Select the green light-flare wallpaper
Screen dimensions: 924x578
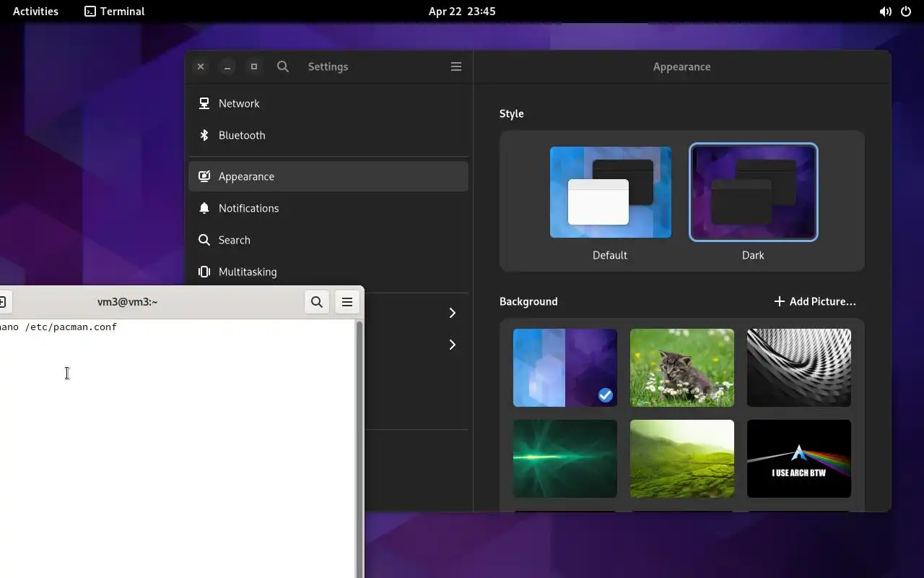565,459
